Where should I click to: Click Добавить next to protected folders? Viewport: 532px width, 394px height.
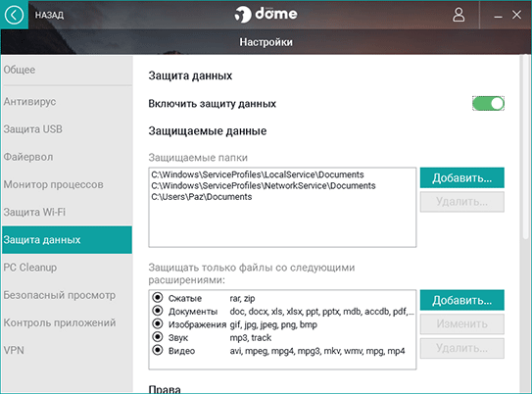click(462, 177)
